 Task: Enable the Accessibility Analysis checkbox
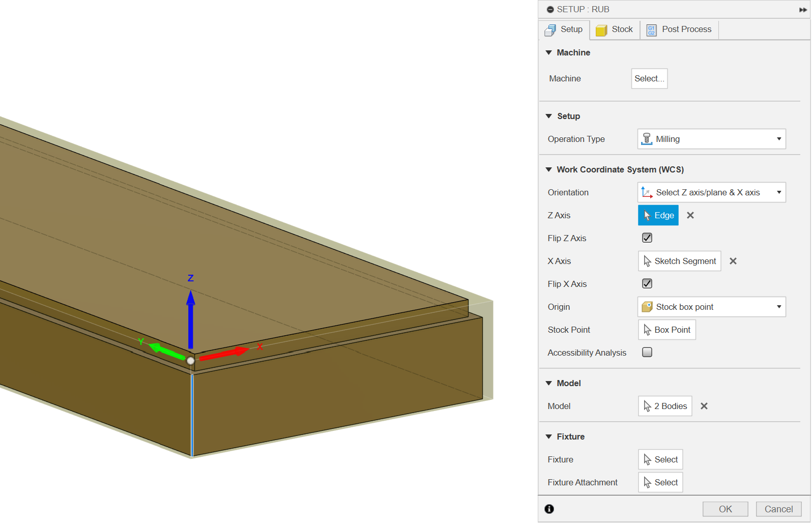point(647,353)
